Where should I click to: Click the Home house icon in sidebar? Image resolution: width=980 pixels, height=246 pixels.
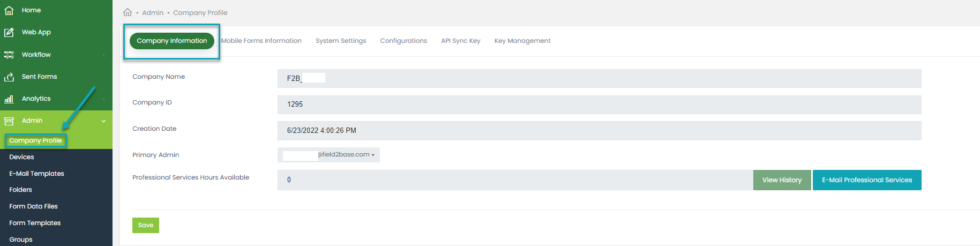click(9, 10)
